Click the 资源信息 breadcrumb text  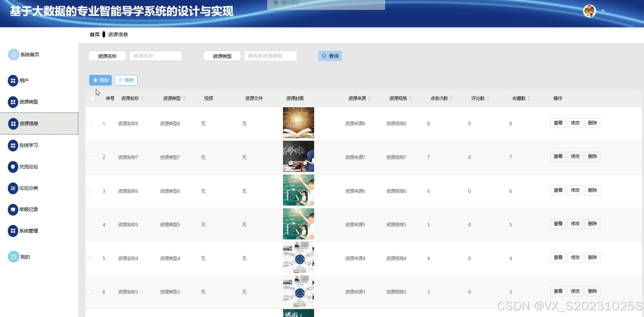118,34
